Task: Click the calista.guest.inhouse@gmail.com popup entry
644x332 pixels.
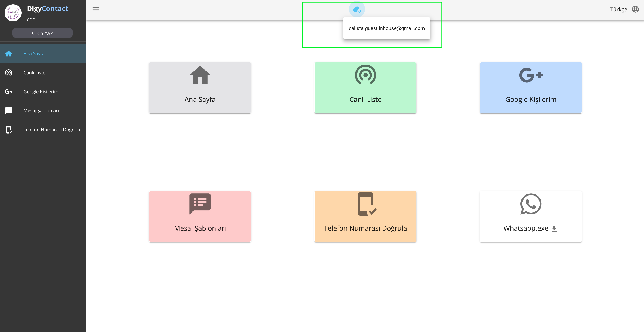Action: [387, 28]
